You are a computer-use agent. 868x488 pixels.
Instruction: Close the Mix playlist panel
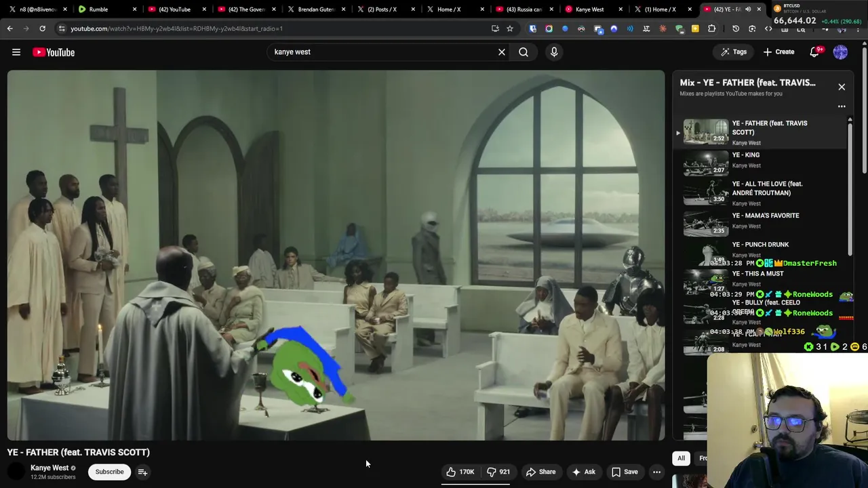point(842,87)
